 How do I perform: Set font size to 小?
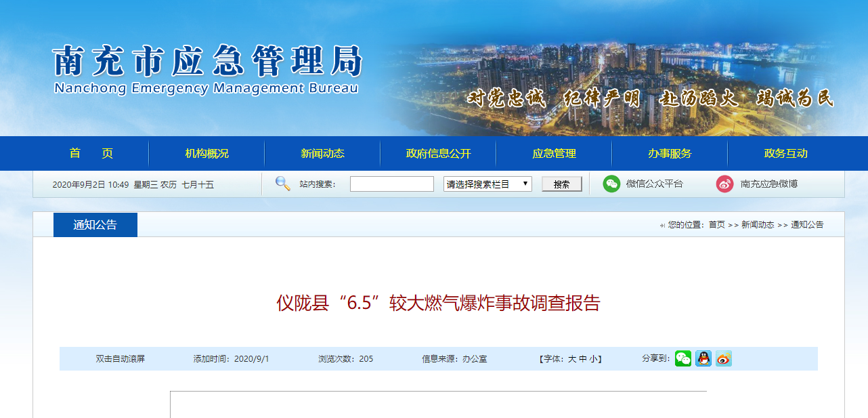click(x=593, y=359)
